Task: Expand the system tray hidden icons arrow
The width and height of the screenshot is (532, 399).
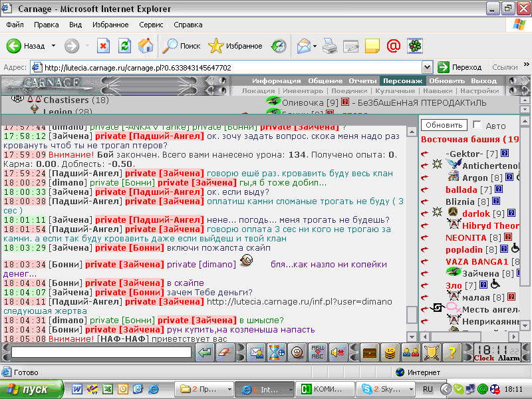Action: click(446, 389)
